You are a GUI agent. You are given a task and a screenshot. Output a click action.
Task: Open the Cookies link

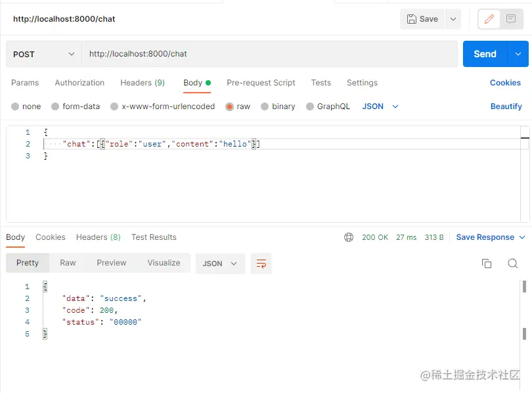[505, 83]
